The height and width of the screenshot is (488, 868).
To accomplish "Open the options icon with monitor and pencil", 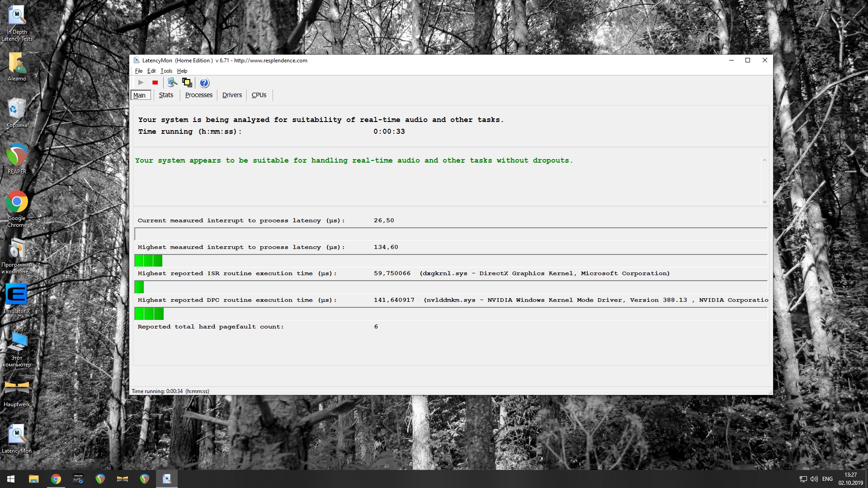I will (172, 83).
